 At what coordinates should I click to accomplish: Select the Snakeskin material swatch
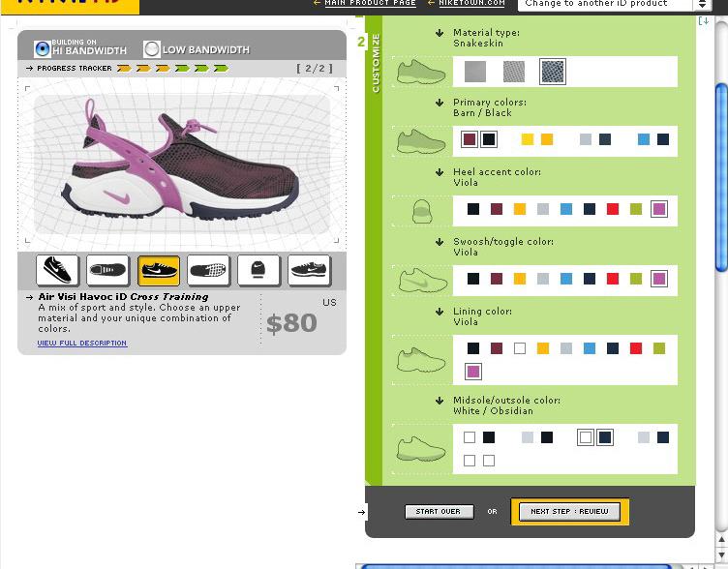point(553,72)
